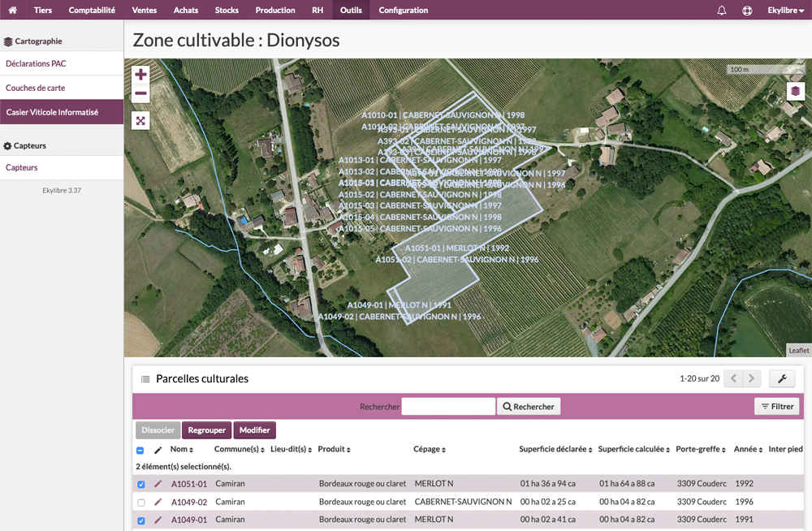The height and width of the screenshot is (531, 812).
Task: Click the Cartographie section header
Action: [33, 41]
